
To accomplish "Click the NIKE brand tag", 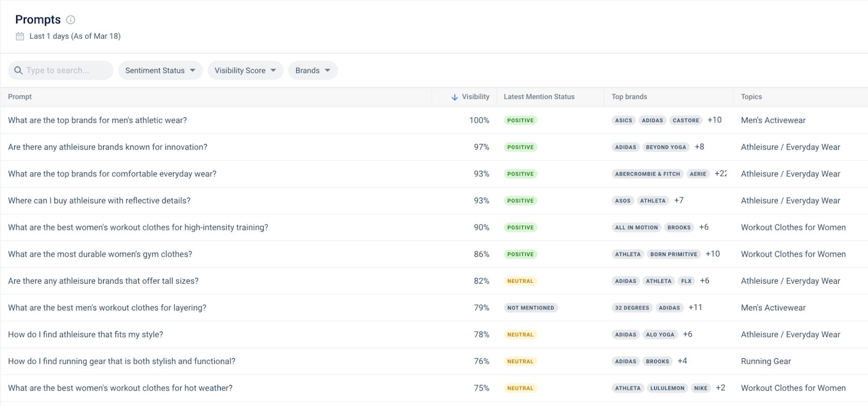I will 701,388.
